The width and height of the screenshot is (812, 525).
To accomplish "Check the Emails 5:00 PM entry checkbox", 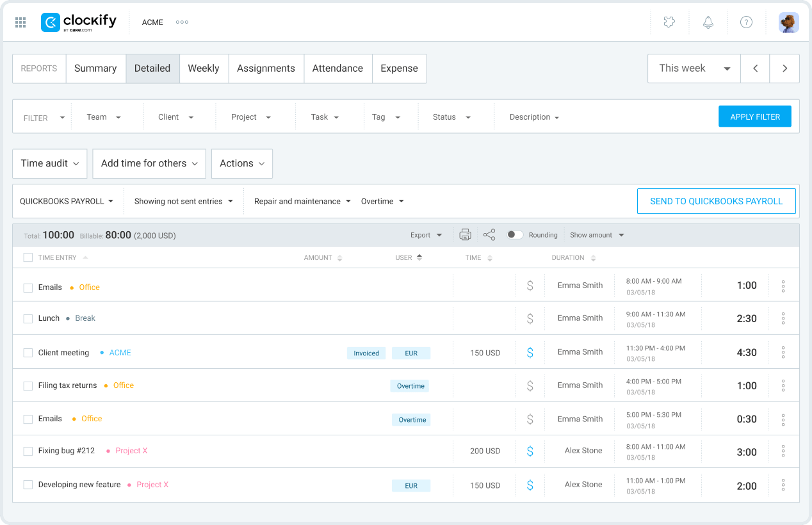I will 28,419.
